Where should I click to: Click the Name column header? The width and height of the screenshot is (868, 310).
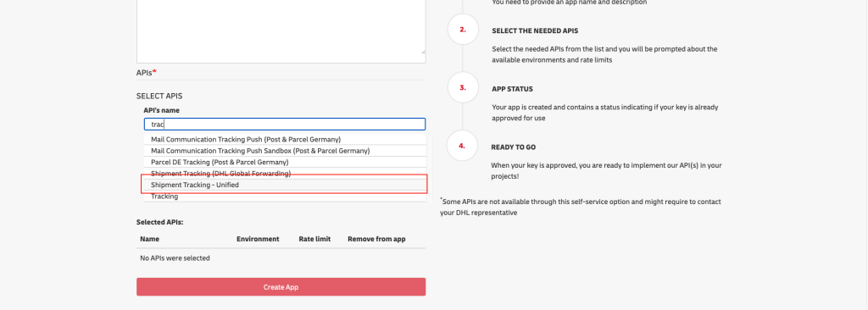(149, 239)
